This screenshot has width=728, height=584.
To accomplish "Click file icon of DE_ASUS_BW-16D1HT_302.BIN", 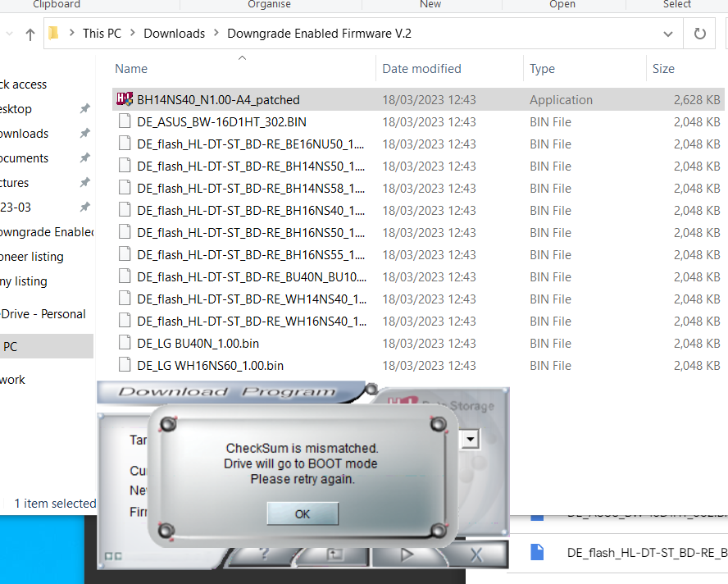I will tap(125, 121).
